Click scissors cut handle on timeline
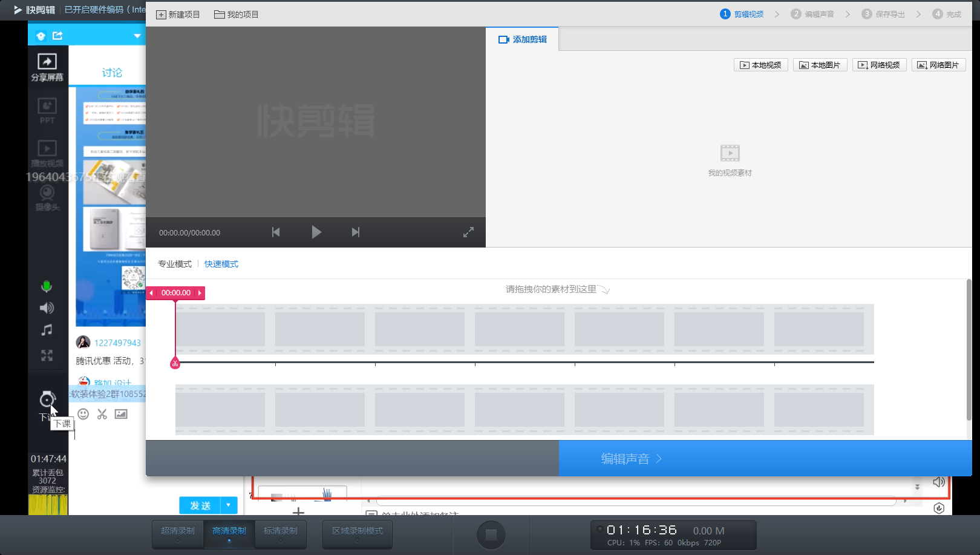The width and height of the screenshot is (980, 555). (175, 363)
